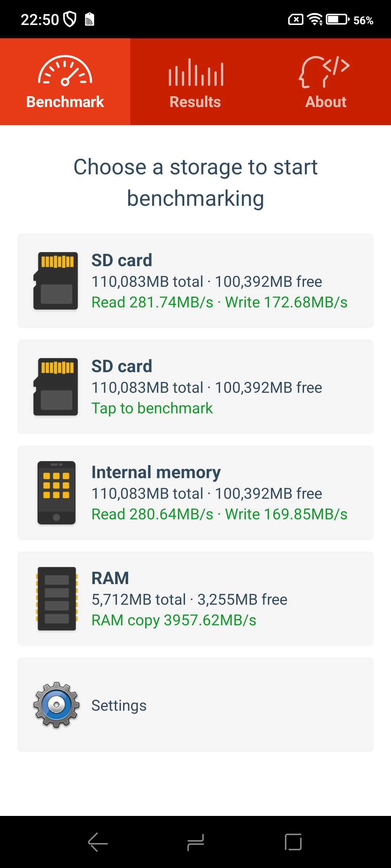
Task: Tap the Settings gear icon
Action: [x=56, y=705]
